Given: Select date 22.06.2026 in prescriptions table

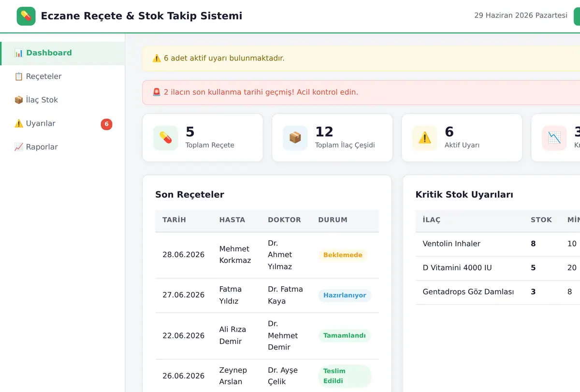Looking at the screenshot, I should click(183, 335).
